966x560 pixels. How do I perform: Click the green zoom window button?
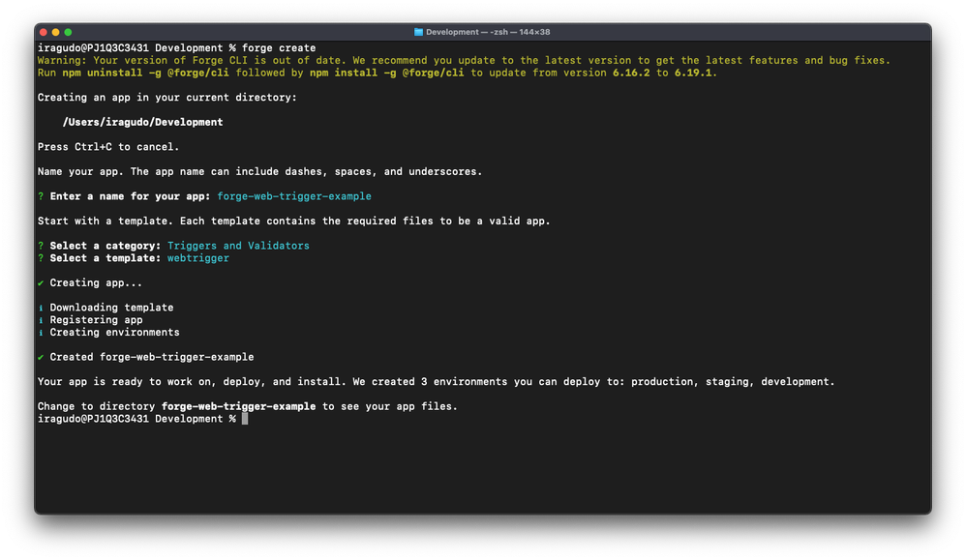tap(68, 32)
